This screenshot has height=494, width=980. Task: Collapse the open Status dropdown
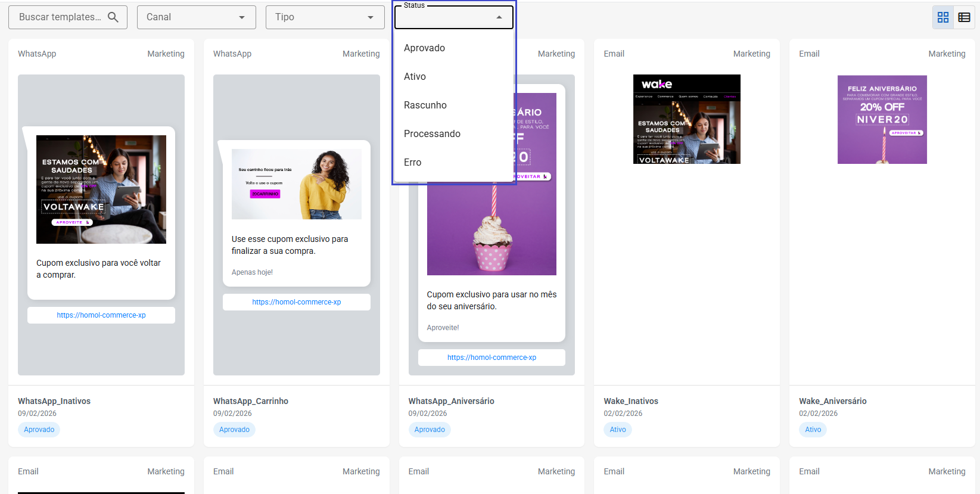pos(499,17)
